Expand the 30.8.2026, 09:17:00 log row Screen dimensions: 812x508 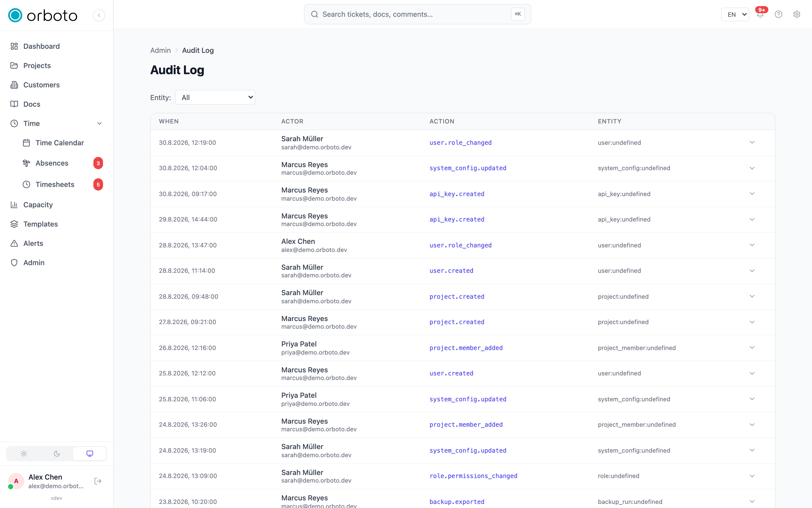(752, 194)
